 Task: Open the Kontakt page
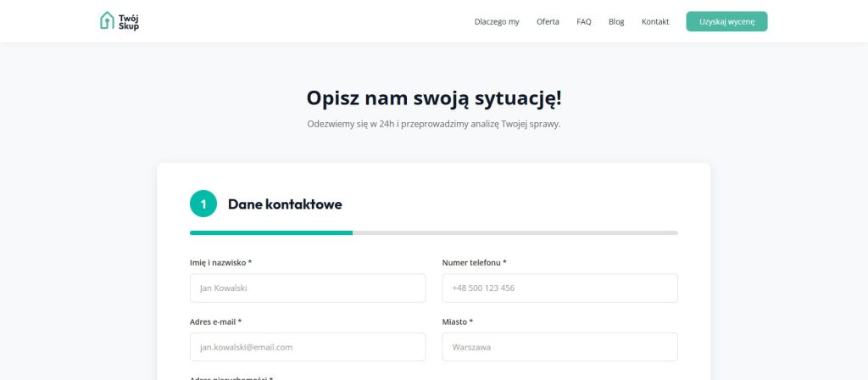[x=655, y=21]
